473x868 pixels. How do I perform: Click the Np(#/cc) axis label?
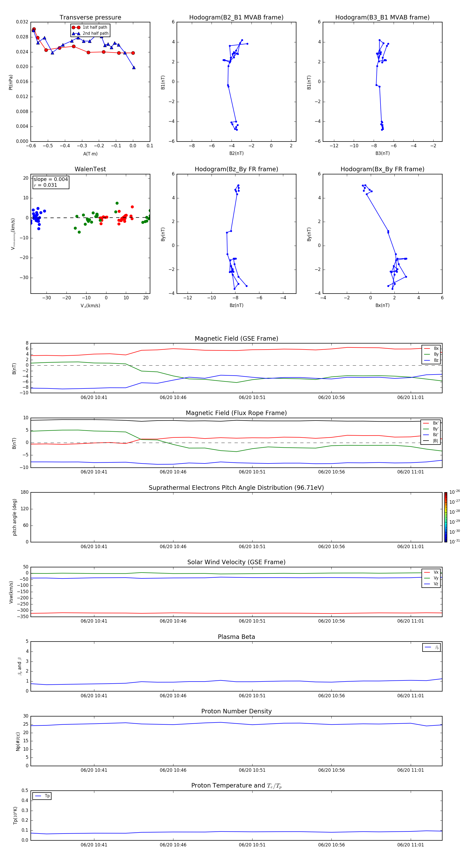click(18, 741)
